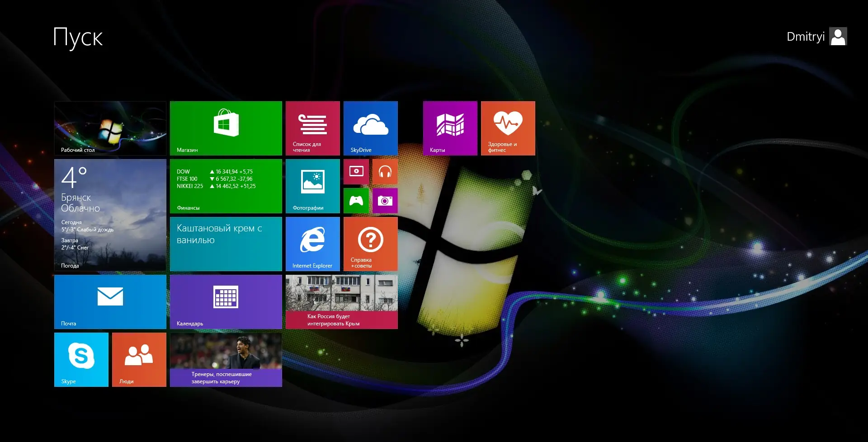Click the Dmitryi user name

pos(806,37)
